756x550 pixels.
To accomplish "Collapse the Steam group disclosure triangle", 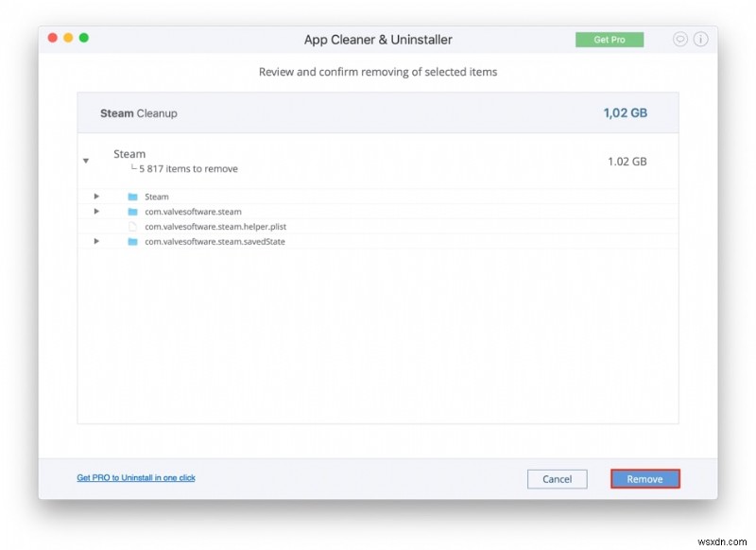I will tap(87, 161).
